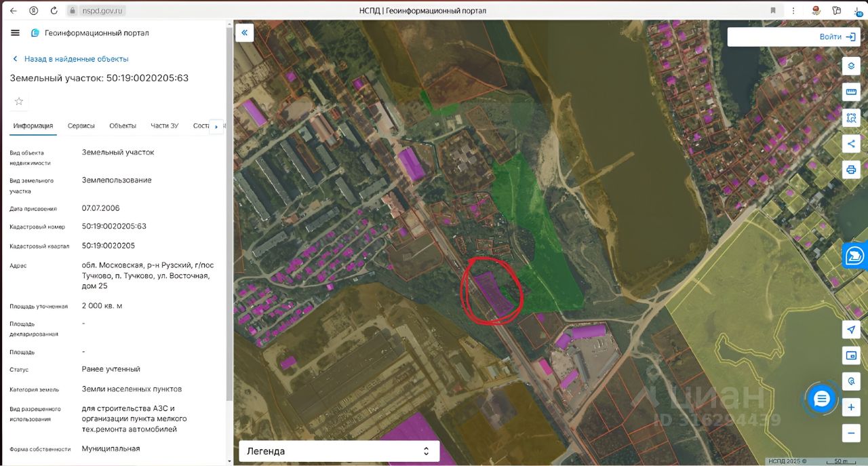Screen dimensions: 868x466
Task: Switch to the Сервисы tab
Action: tap(81, 125)
